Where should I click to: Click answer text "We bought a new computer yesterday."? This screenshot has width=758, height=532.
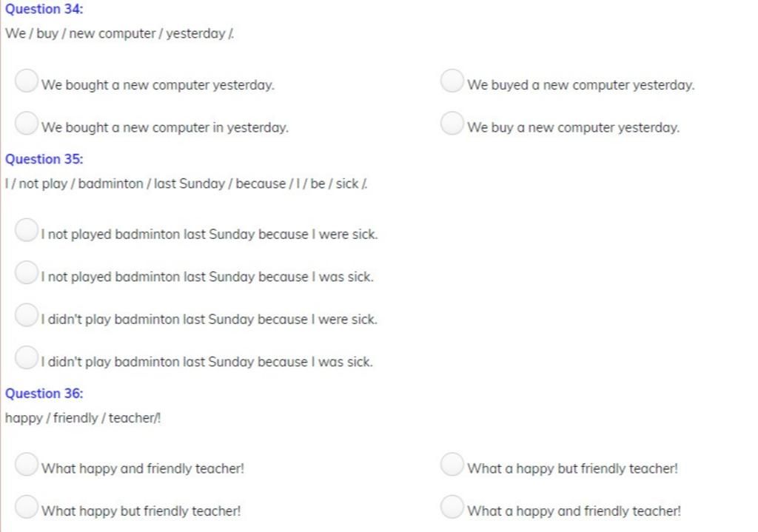pyautogui.click(x=158, y=85)
